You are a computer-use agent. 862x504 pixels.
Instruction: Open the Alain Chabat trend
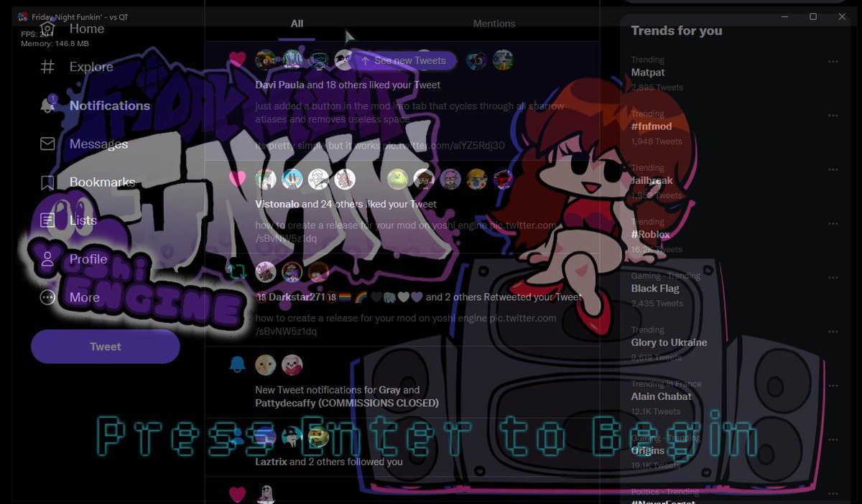[662, 396]
